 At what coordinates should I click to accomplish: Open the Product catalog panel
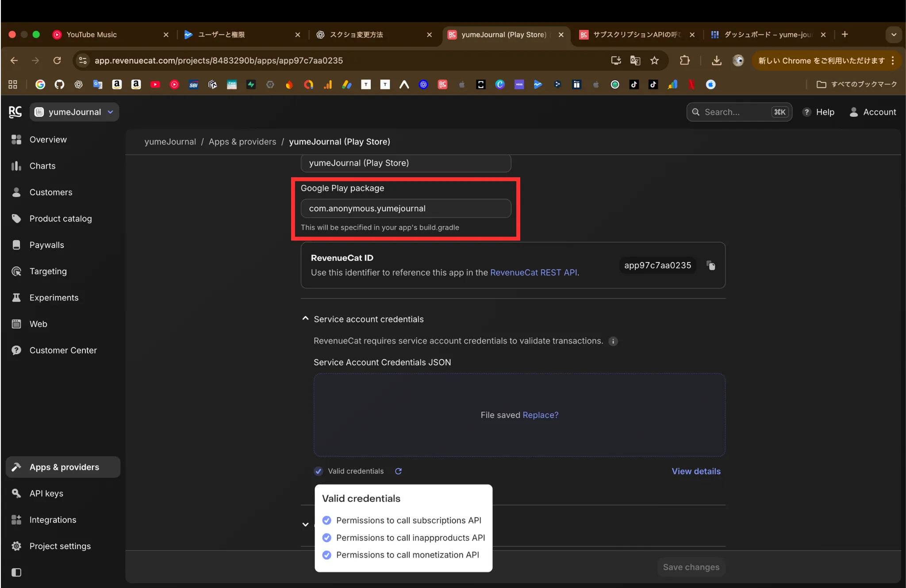(60, 218)
